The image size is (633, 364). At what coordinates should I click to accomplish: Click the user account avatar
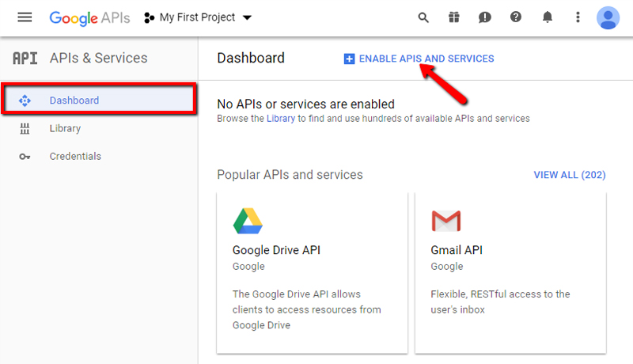coord(608,17)
